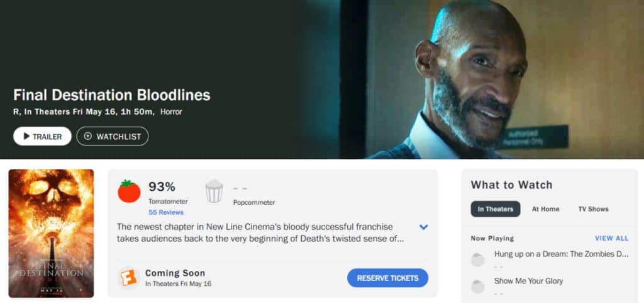Expand the movie synopsis with blue chevron
The height and width of the screenshot is (303, 644).
point(423,227)
